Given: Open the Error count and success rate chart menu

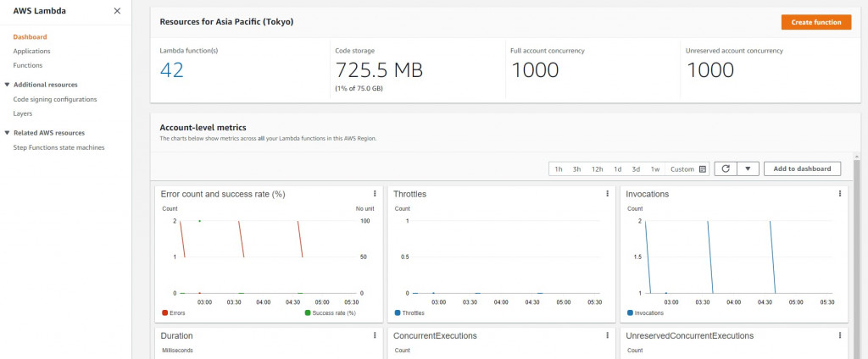Looking at the screenshot, I should coord(375,194).
